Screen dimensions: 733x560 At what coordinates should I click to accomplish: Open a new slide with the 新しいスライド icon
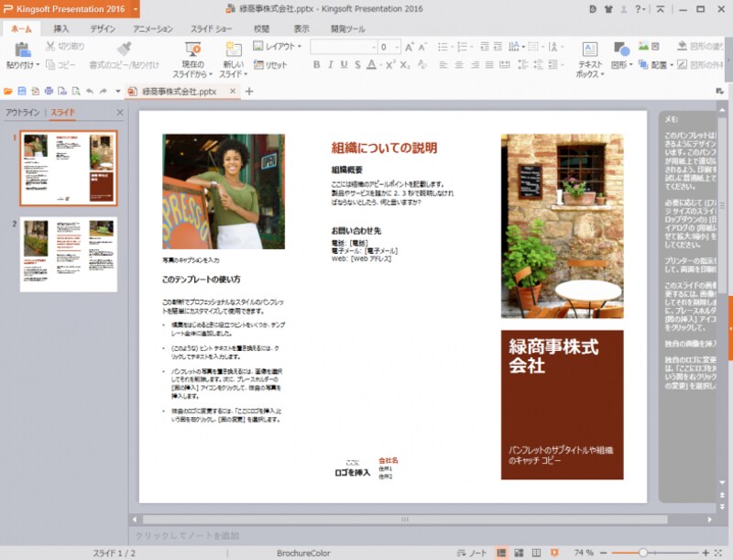click(233, 50)
